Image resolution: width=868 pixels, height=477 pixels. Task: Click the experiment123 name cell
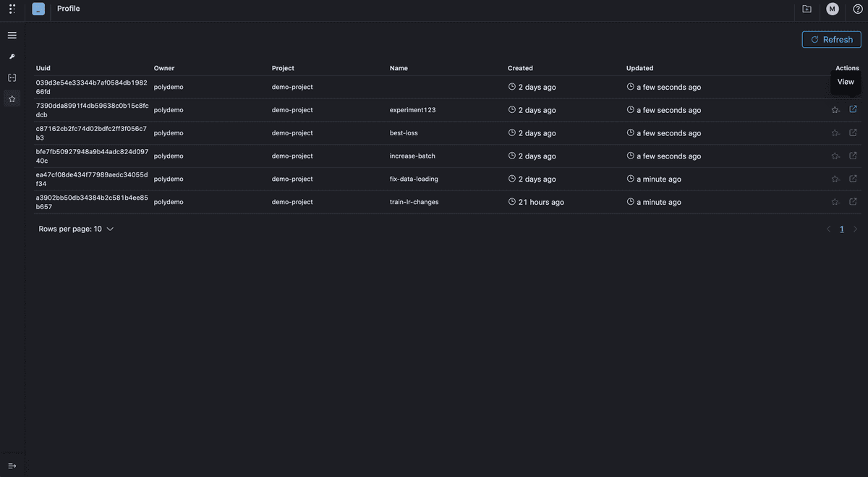click(x=412, y=110)
